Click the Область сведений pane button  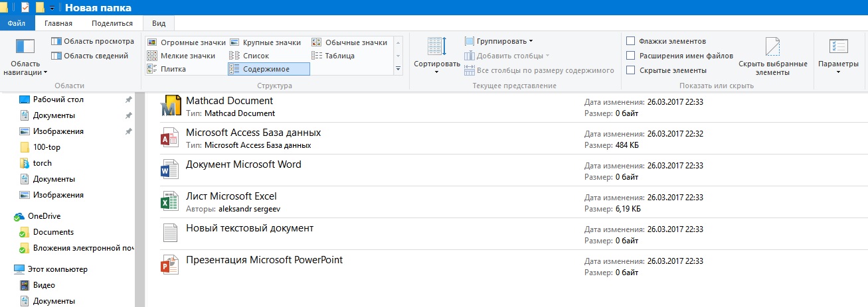coord(90,56)
